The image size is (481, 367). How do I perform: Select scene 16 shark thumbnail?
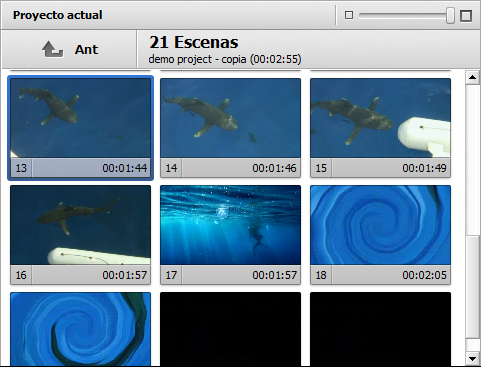click(x=80, y=225)
